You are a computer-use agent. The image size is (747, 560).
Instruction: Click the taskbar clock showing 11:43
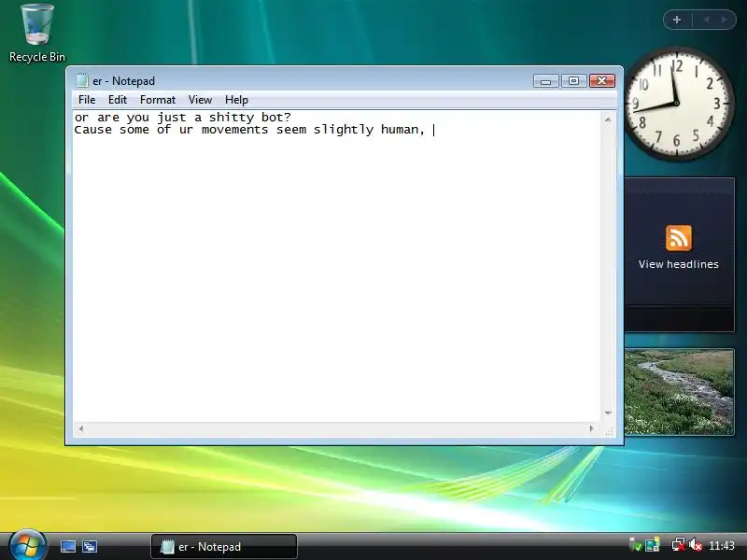point(721,546)
